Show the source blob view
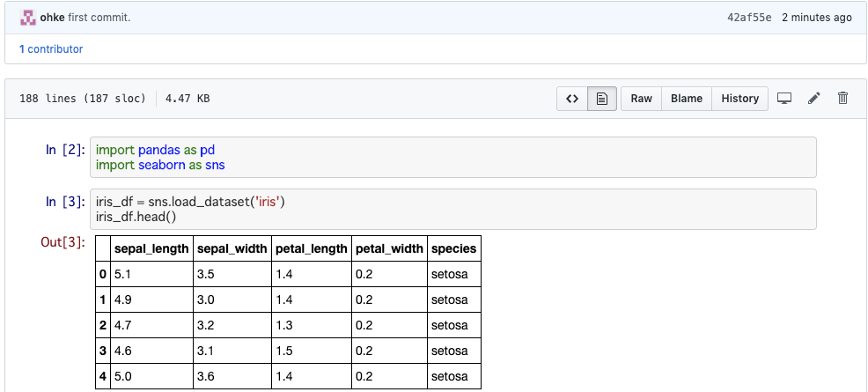 pos(572,99)
